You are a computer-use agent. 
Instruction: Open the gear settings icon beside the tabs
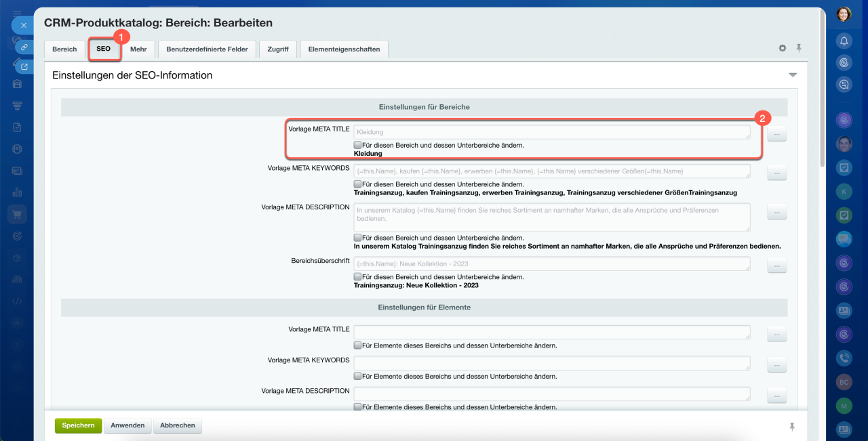coord(783,49)
